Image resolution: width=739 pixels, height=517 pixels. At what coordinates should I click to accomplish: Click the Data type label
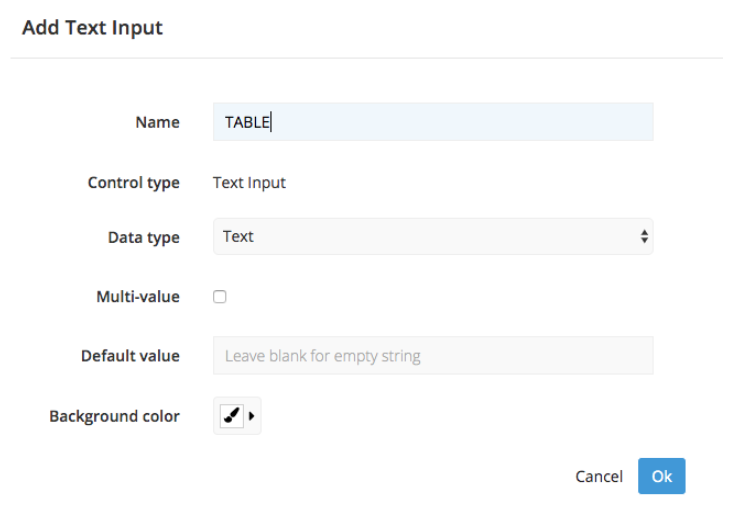[x=144, y=237]
